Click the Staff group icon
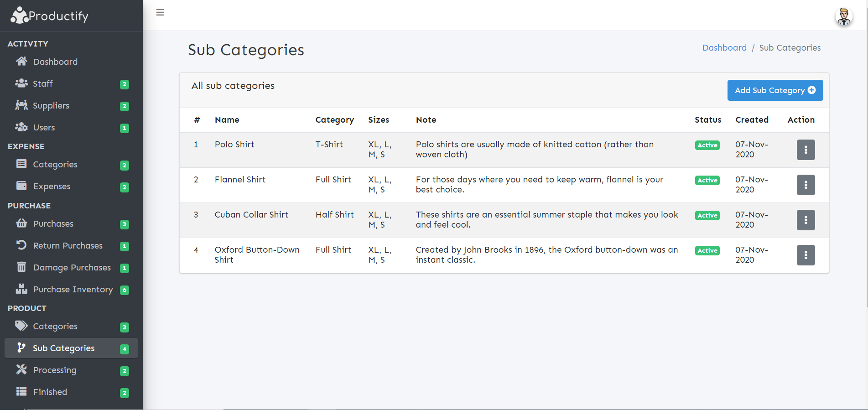Image resolution: width=868 pixels, height=410 pixels. coord(21,83)
